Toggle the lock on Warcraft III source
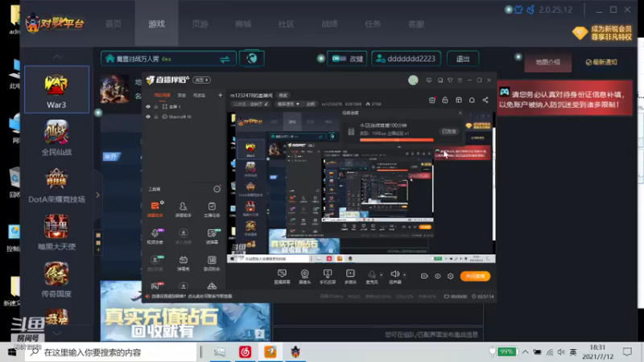Screen dimensions: 644x362 point(156,117)
